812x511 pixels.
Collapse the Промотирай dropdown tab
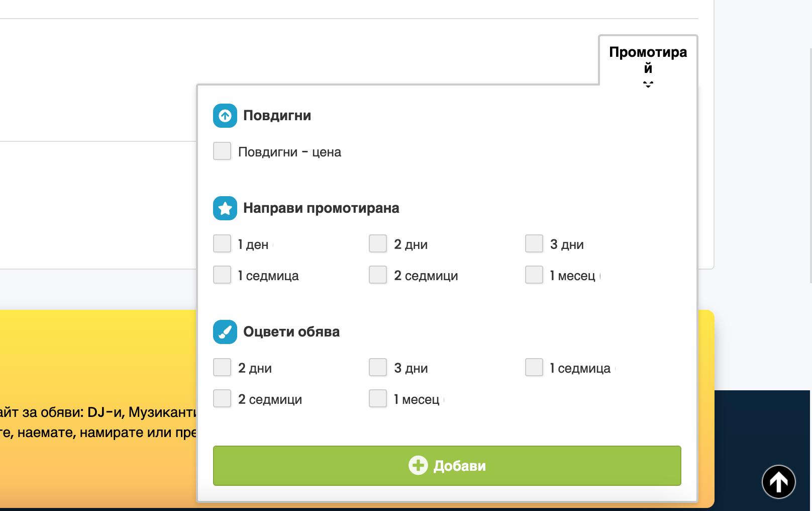pos(648,60)
